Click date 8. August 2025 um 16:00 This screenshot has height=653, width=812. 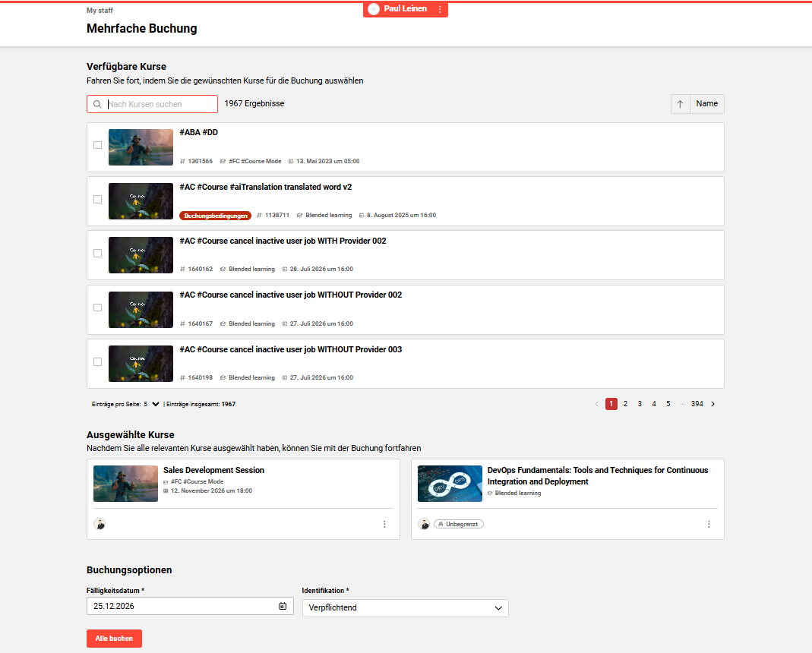coord(401,216)
